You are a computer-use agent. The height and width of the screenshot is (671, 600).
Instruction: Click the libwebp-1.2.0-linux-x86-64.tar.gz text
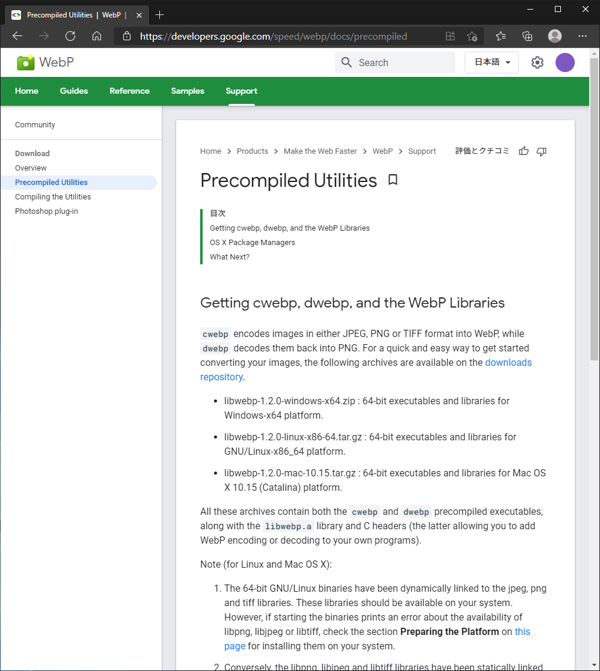point(293,437)
